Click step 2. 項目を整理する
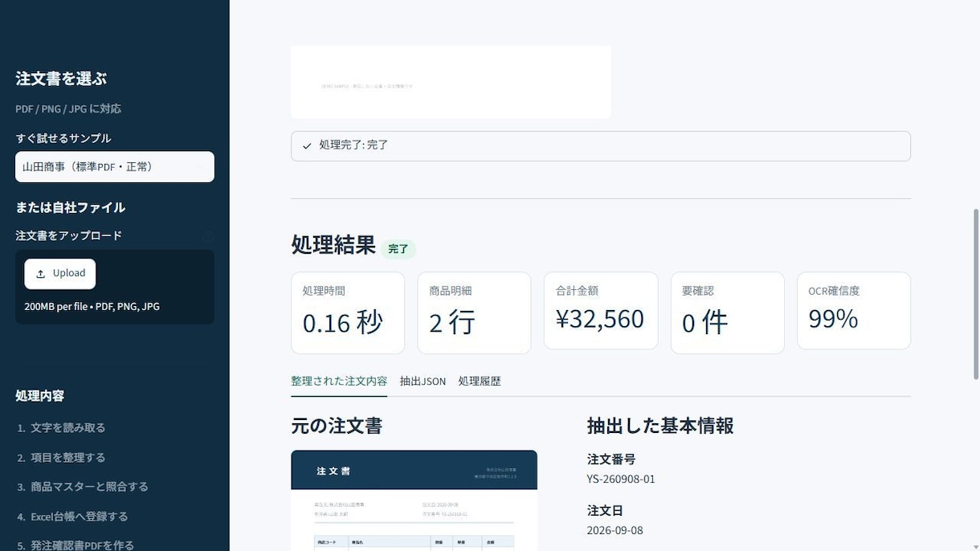Screen dimensions: 980x551 click(x=61, y=458)
